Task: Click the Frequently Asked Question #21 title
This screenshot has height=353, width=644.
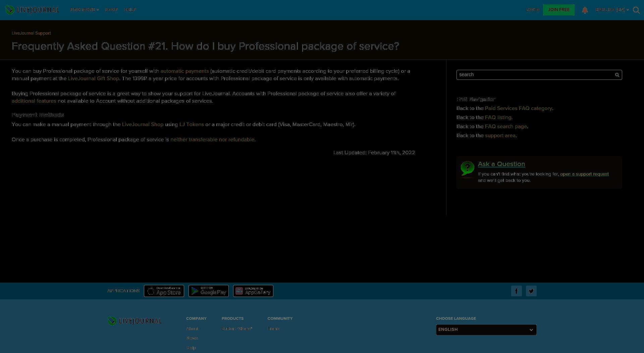Action: (x=205, y=46)
